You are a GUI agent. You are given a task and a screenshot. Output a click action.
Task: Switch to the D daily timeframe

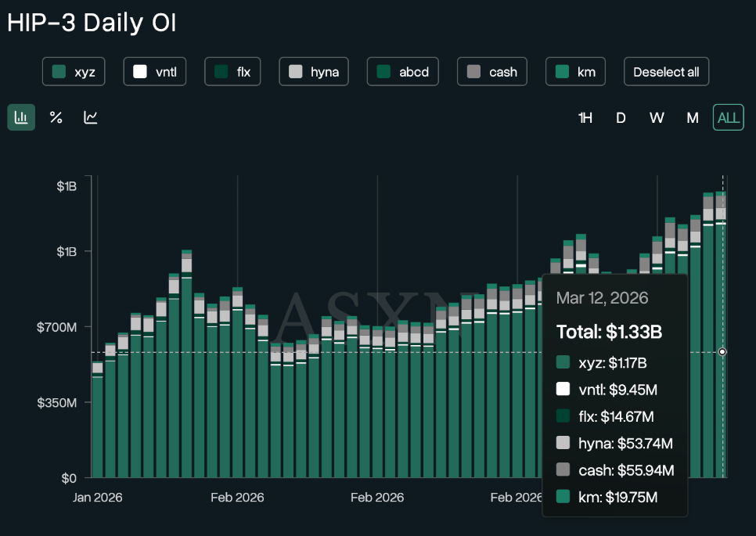621,118
